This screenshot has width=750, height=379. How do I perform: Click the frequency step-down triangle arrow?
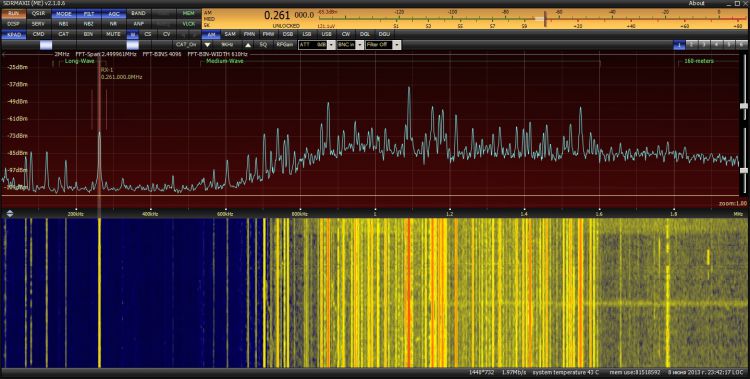click(x=207, y=45)
